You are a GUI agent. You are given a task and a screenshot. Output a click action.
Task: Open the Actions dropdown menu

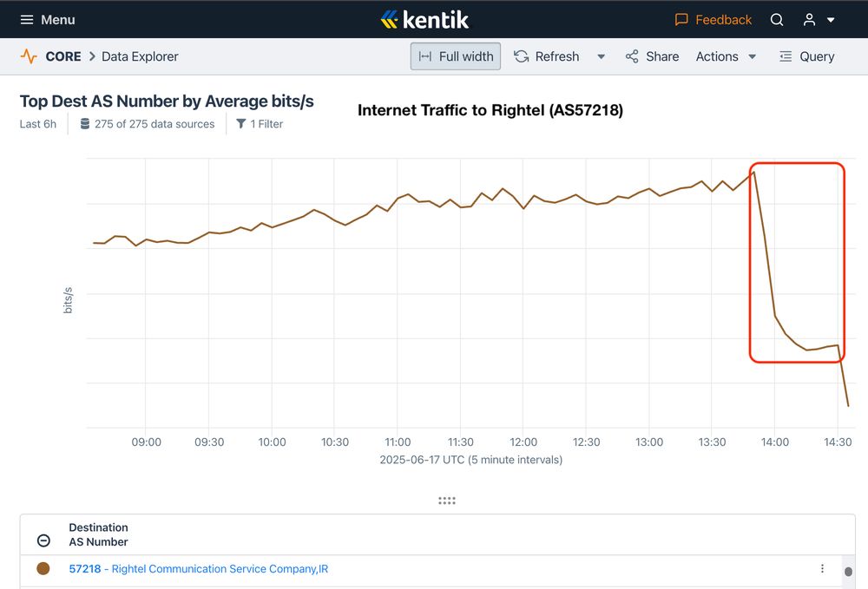[x=726, y=56]
